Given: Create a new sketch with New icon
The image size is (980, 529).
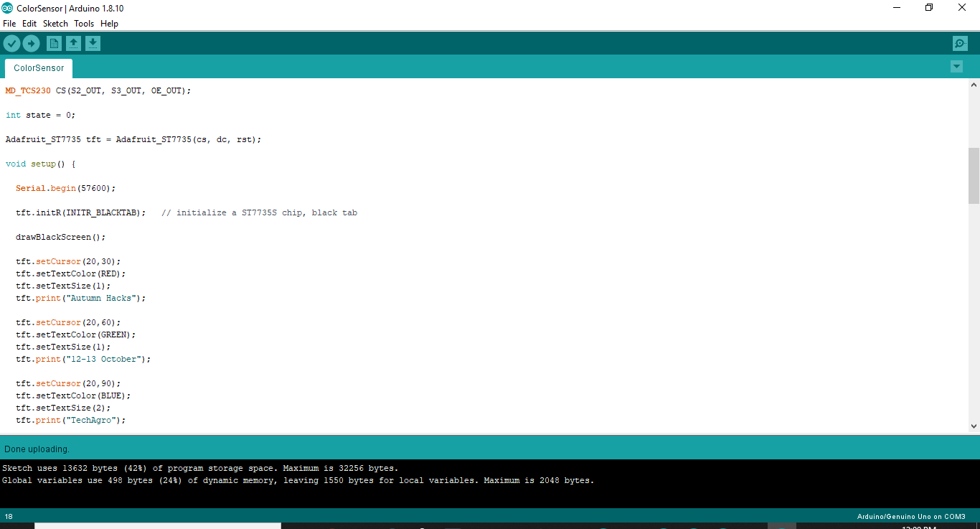Looking at the screenshot, I should [x=54, y=44].
